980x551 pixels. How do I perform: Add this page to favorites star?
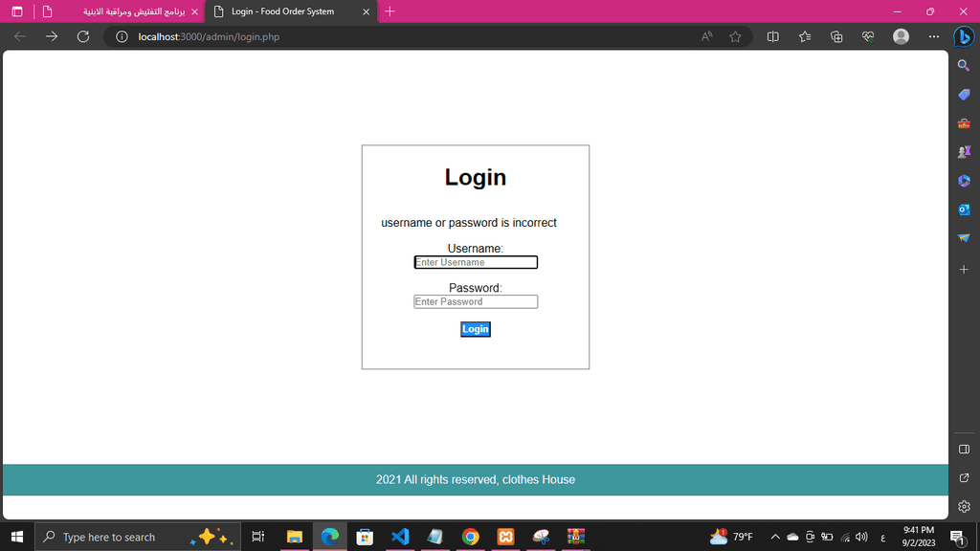[736, 37]
